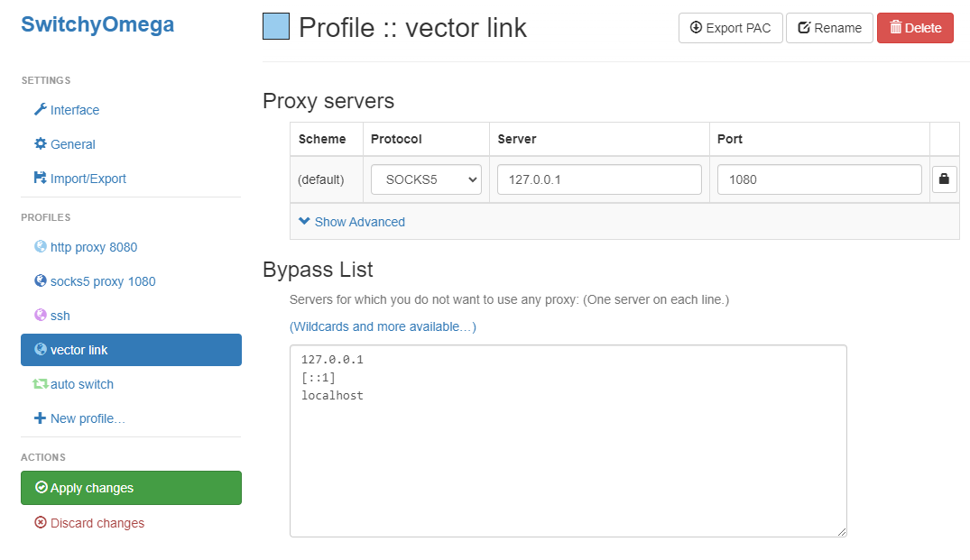Image resolution: width=970 pixels, height=560 pixels.
Task: Click the Import/Export flag icon
Action: (x=40, y=179)
